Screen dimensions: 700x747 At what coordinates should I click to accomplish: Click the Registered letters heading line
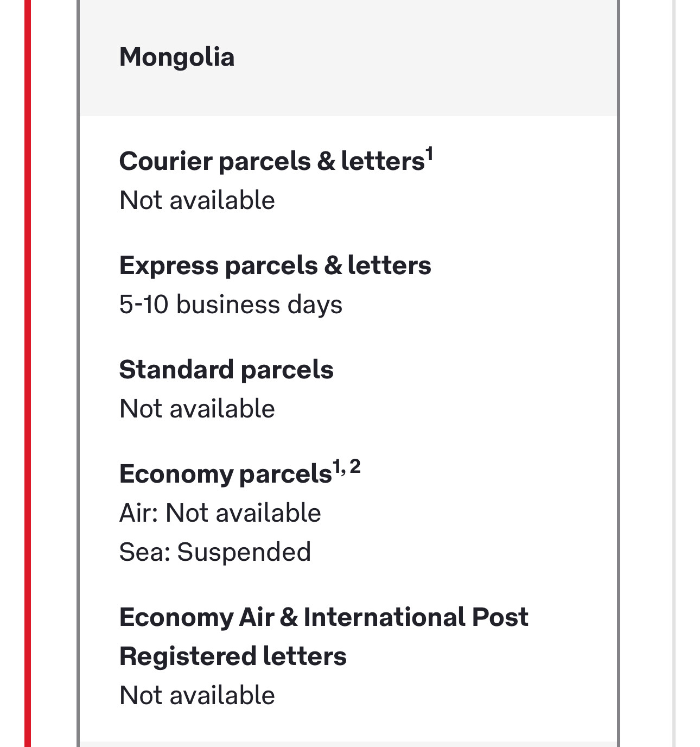coord(233,656)
